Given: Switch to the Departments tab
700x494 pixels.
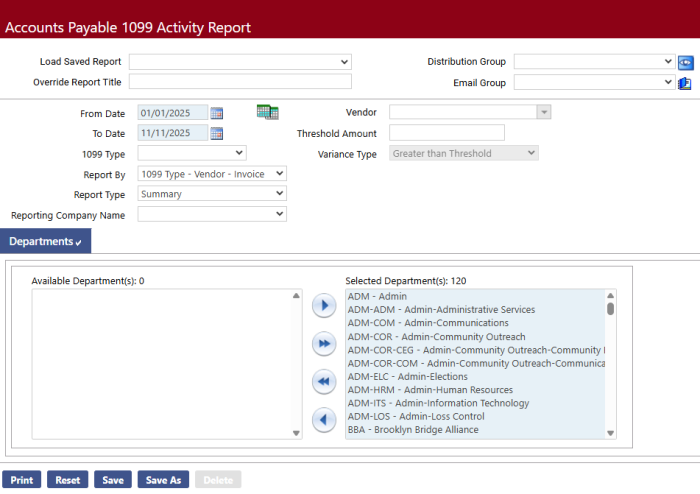Looking at the screenshot, I should 45,241.
